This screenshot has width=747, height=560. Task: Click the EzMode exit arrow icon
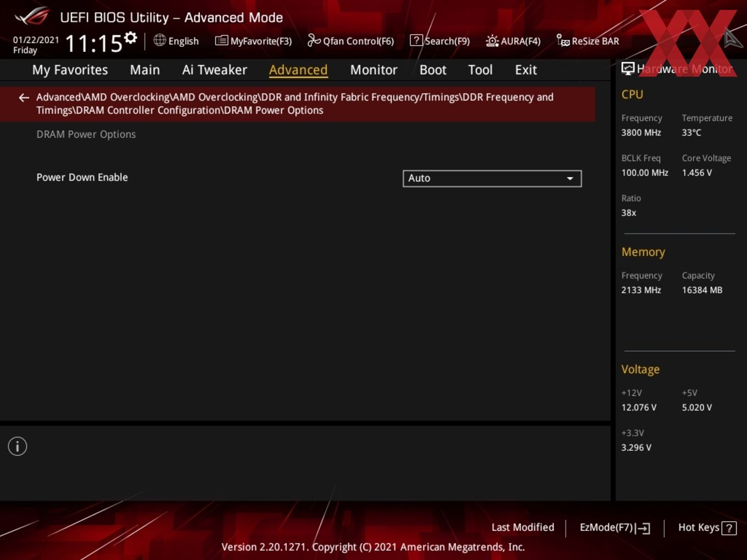[x=643, y=528]
